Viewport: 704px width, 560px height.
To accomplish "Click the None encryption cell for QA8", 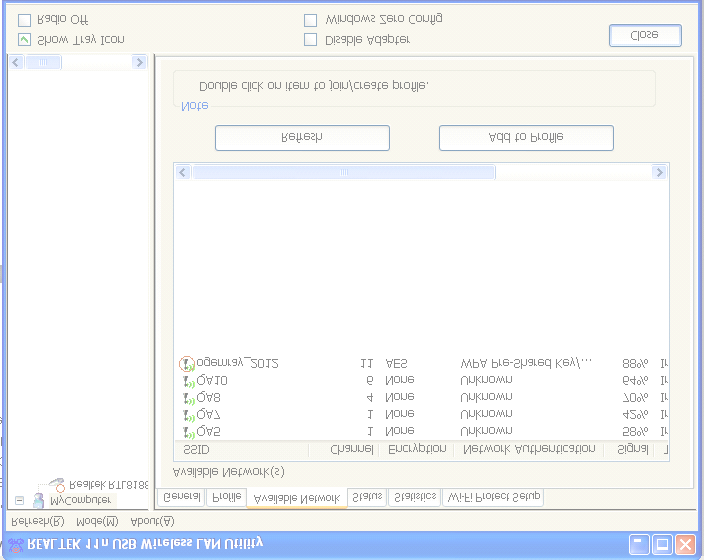I will pyautogui.click(x=400, y=397).
